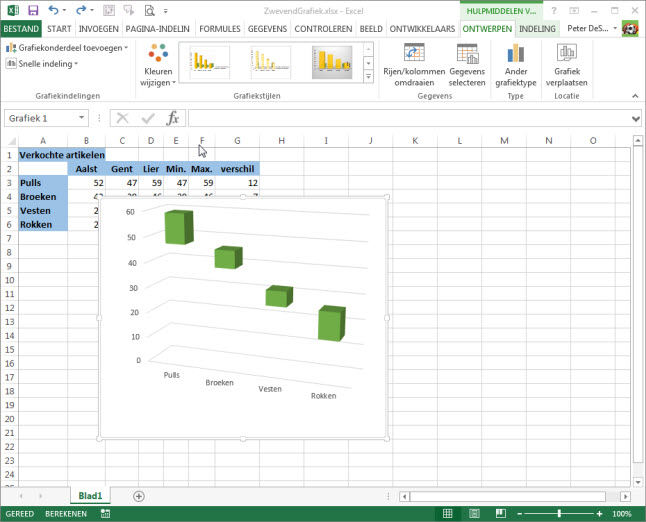The width and height of the screenshot is (646, 522).
Task: Open the Name Box dropdown arrow
Action: click(82, 118)
